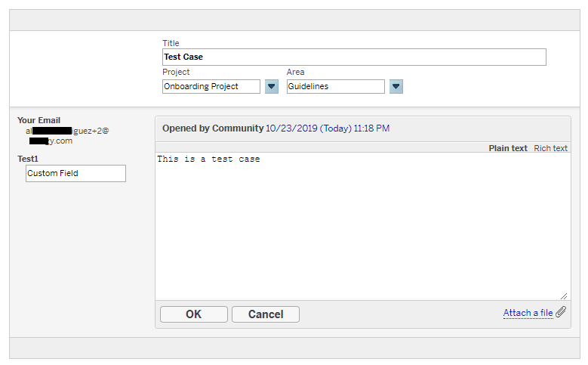Image resolution: width=588 pixels, height=365 pixels.
Task: Click the Your Email label
Action: point(38,120)
